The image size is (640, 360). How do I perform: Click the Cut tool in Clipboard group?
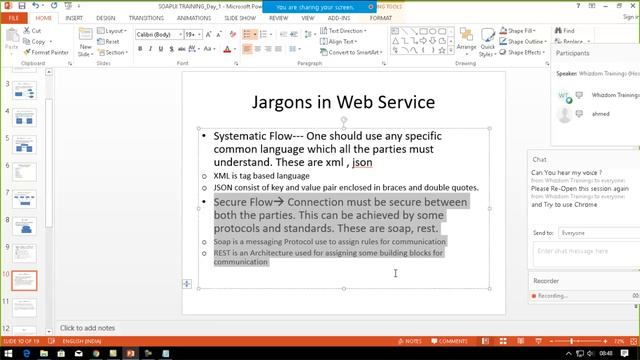coord(32,31)
